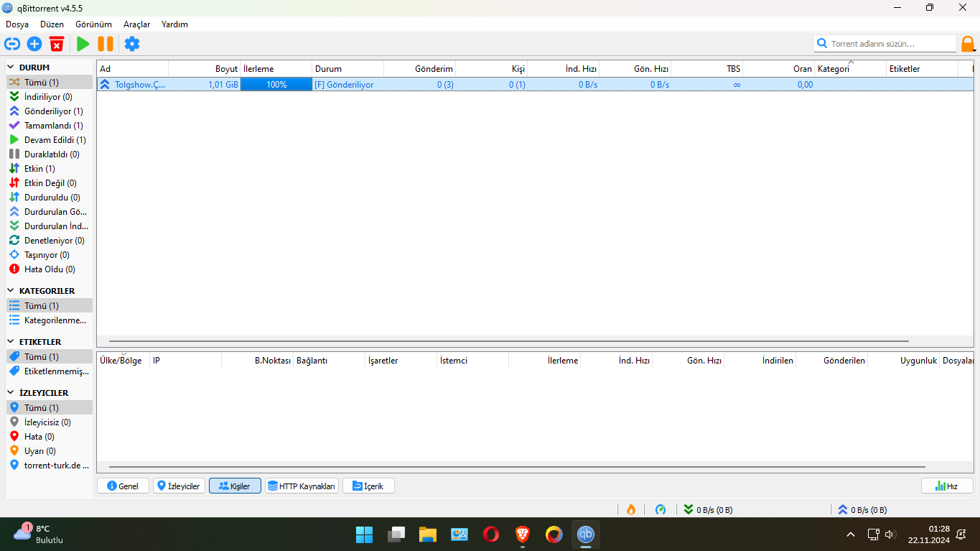Click the flame alternative speed status icon

tap(631, 509)
